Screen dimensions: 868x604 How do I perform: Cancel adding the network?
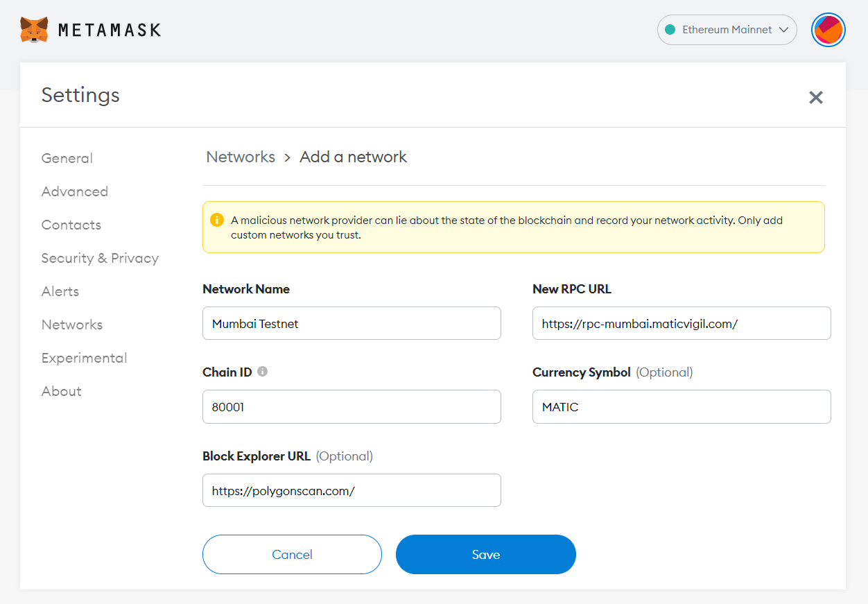292,554
